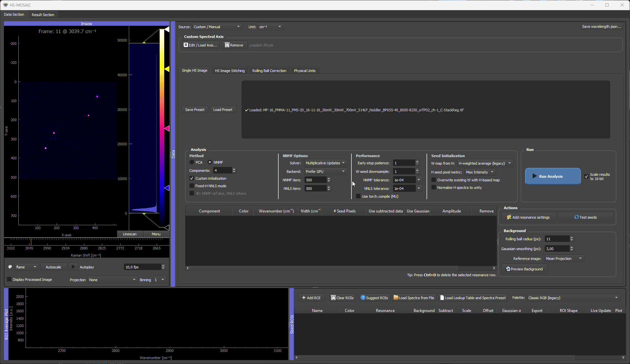Click the Load Preset button

click(x=223, y=110)
